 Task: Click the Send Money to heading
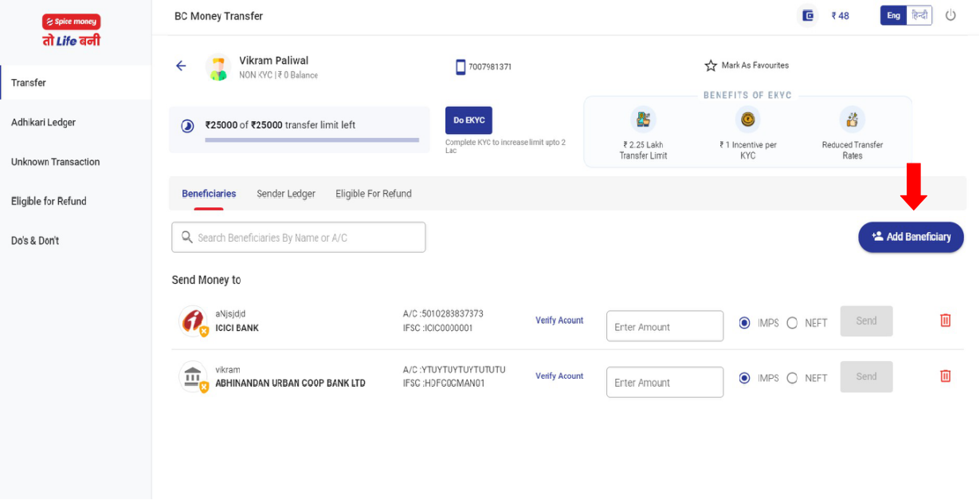(x=206, y=280)
